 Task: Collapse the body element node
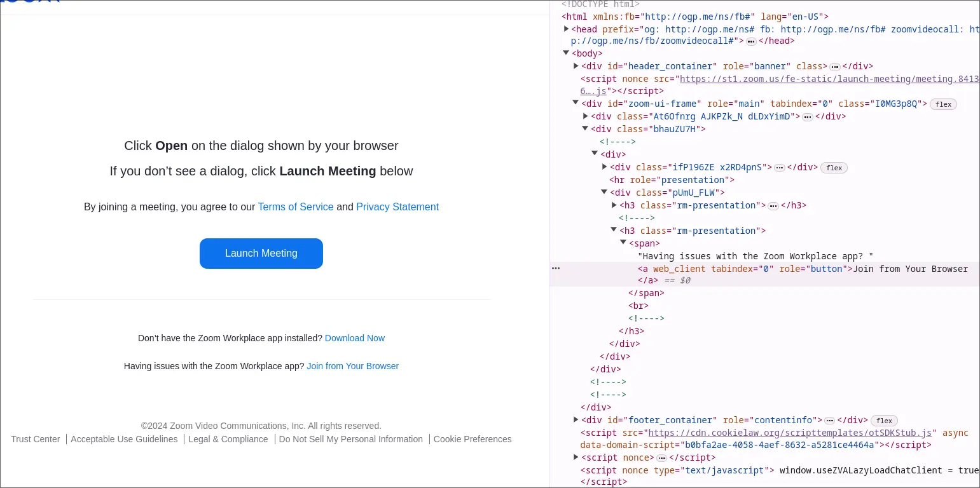[x=566, y=53]
